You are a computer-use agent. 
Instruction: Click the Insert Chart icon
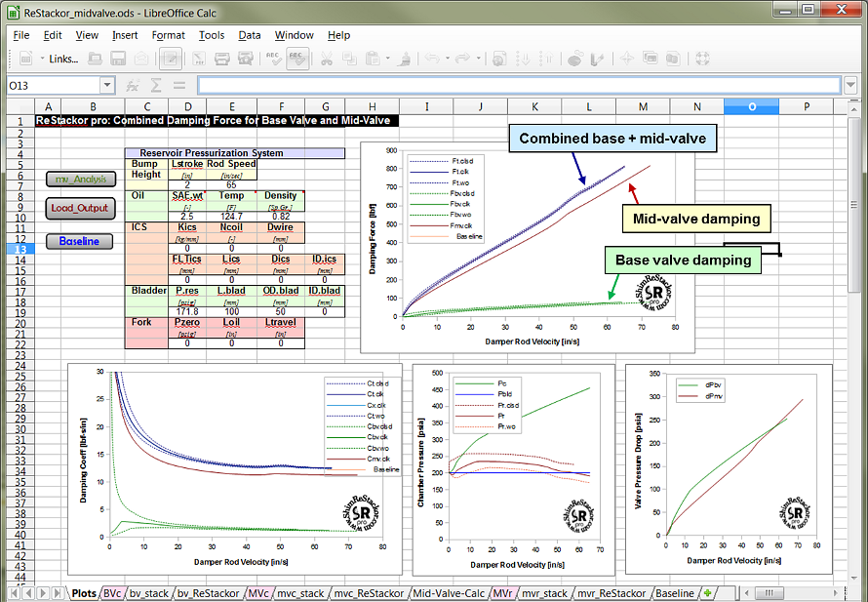[575, 59]
